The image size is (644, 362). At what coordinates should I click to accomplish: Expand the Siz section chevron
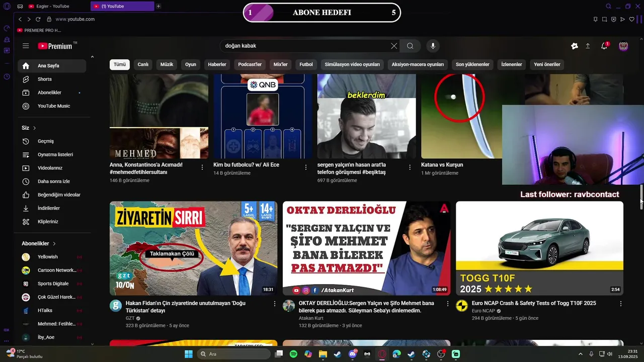(34, 128)
